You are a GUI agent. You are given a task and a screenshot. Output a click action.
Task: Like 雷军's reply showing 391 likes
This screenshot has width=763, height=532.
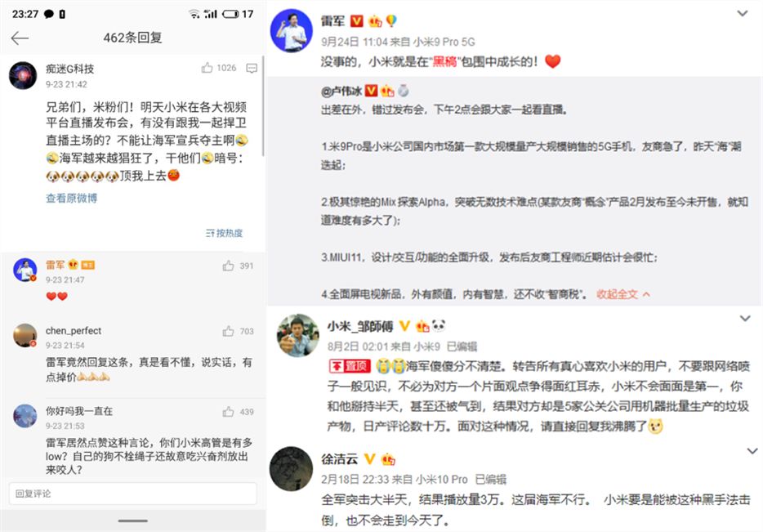[x=228, y=266]
